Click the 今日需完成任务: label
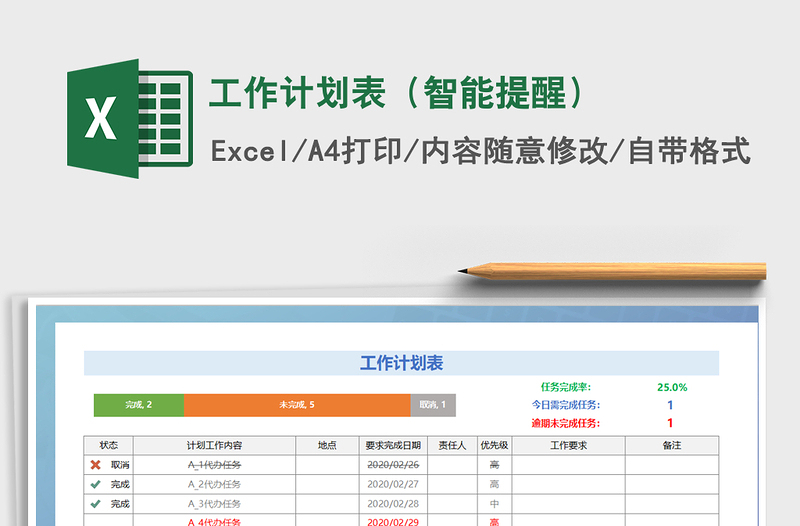The height and width of the screenshot is (526, 800). pyautogui.click(x=566, y=405)
